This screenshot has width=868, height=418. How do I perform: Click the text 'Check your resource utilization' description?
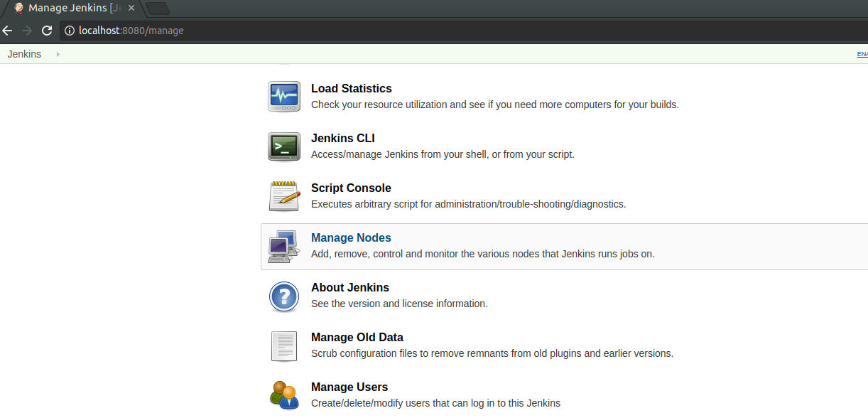pos(495,104)
